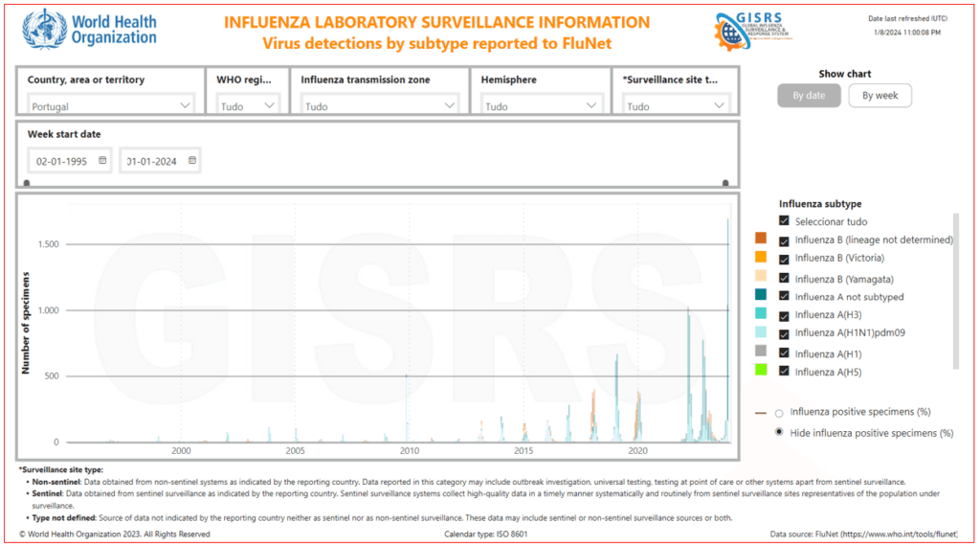Open calendar picker for start date 02-01-1995

102,161
